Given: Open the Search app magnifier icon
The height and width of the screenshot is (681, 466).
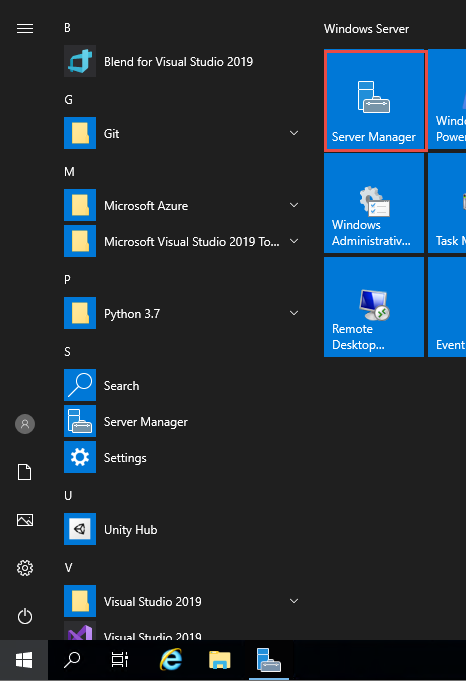Looking at the screenshot, I should tap(80, 385).
